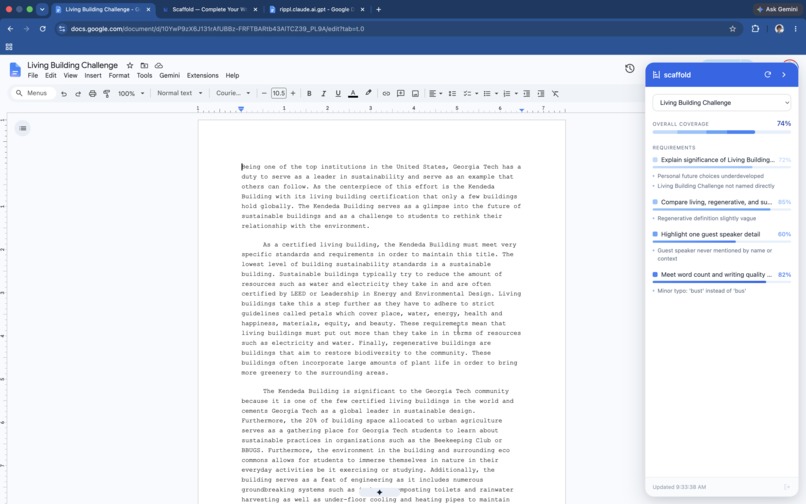Click the font size field
Screen dimensions: 806x504
pos(279,93)
